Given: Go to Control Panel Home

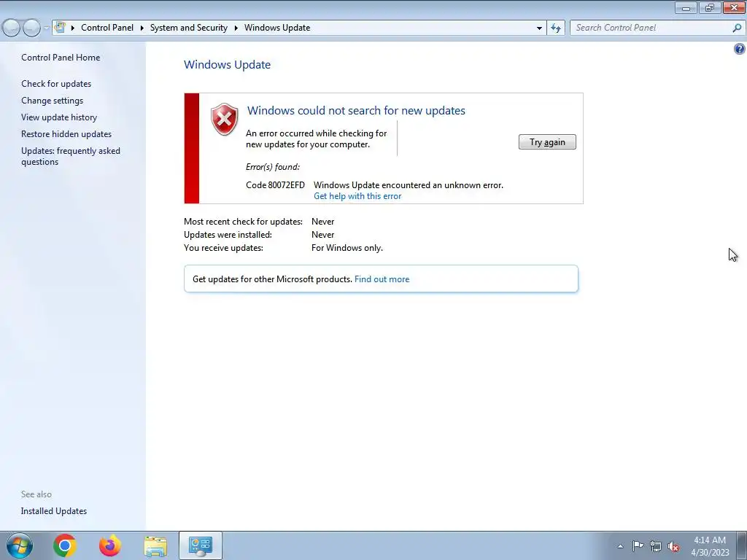Looking at the screenshot, I should pyautogui.click(x=61, y=58).
